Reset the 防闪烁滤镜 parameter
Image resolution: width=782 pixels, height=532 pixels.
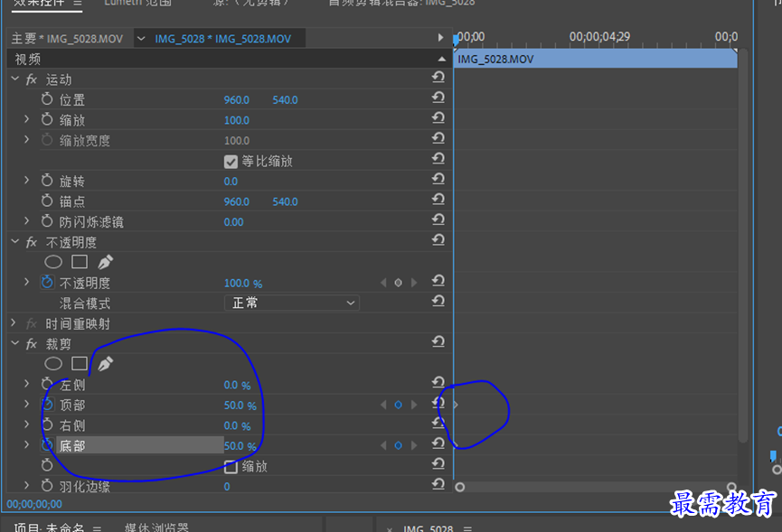coord(438,219)
